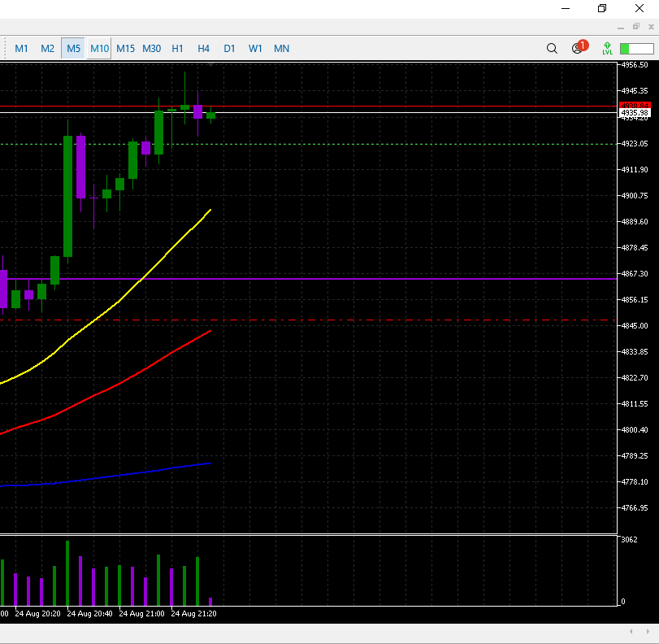659x644 pixels.
Task: Change to MN monthly timeframe
Action: click(281, 49)
